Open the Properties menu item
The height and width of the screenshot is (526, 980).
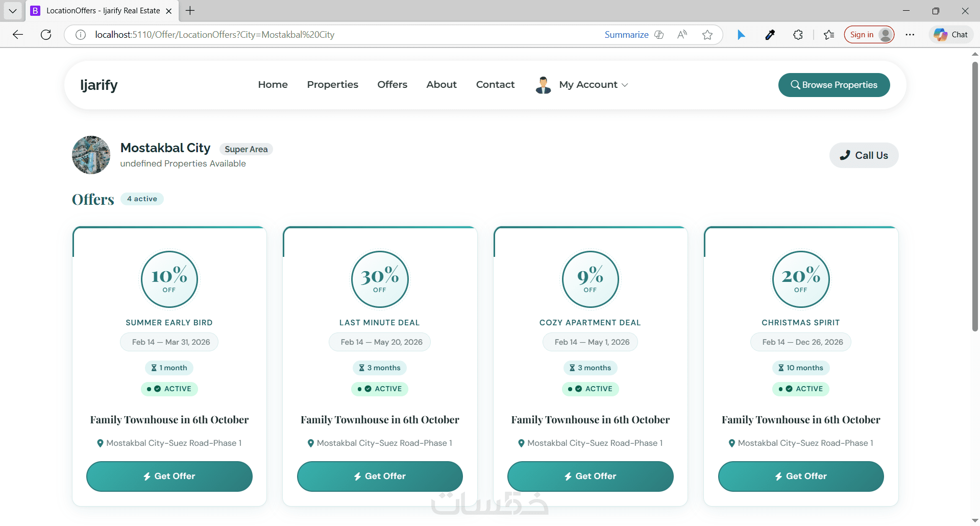(x=333, y=85)
